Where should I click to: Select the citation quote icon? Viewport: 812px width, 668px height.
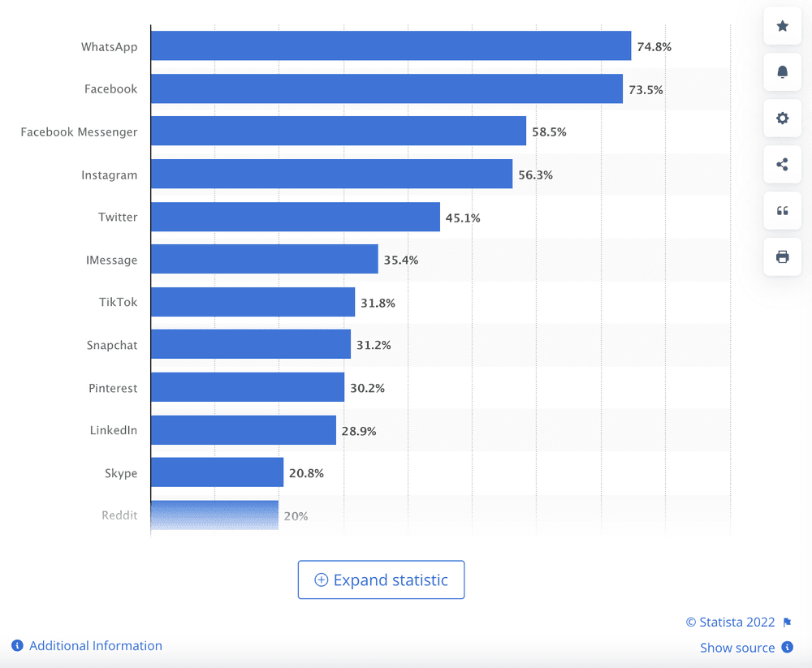(782, 210)
